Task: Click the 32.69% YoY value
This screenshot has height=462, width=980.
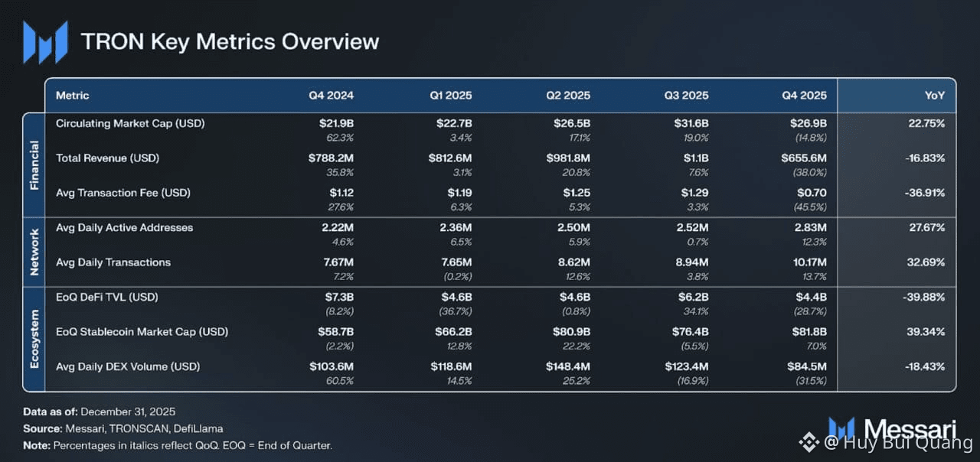Action: [926, 262]
